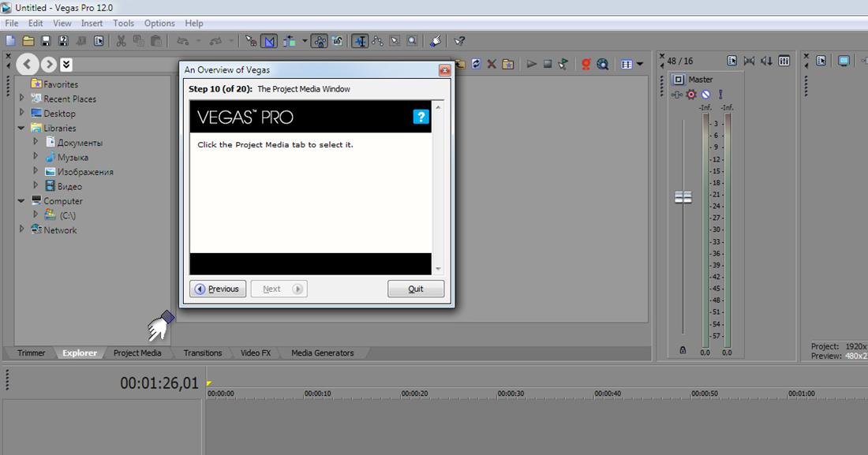This screenshot has height=455, width=868.
Task: Open the Explorer recent locations dropdown
Action: coord(66,65)
